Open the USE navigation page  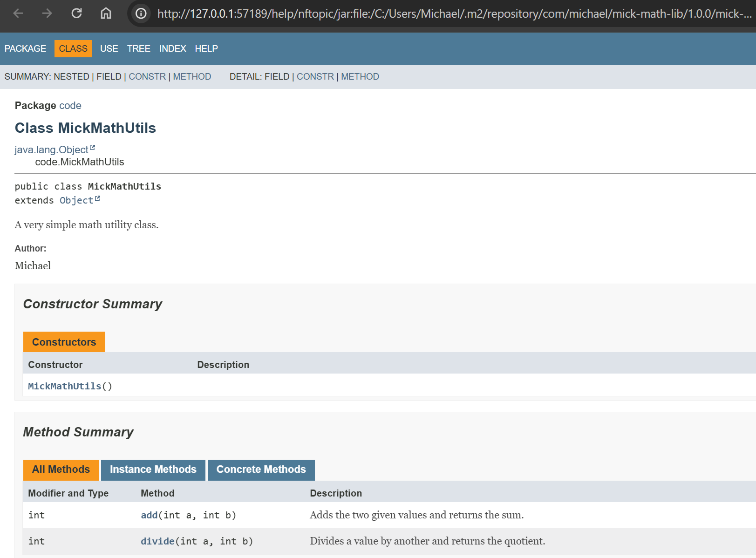[109, 48]
